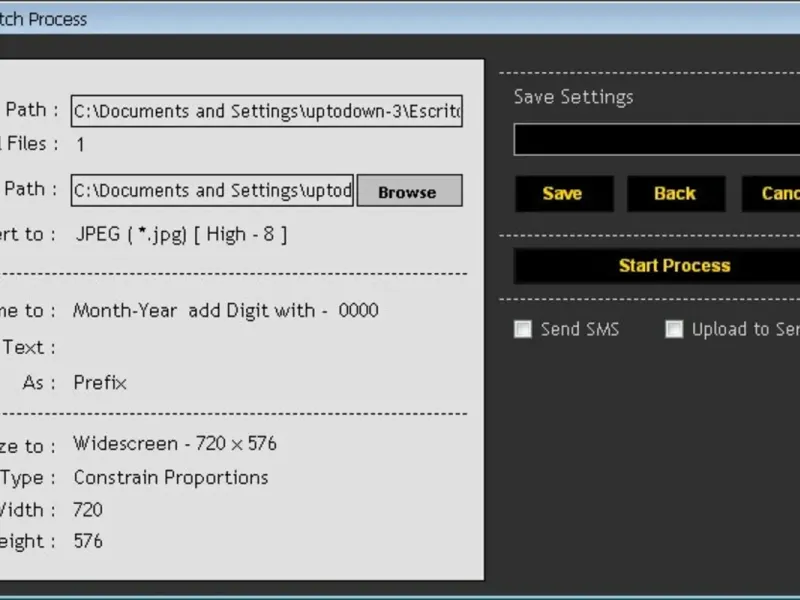Click the partially visible Cancel button
The image size is (800, 600).
click(771, 193)
